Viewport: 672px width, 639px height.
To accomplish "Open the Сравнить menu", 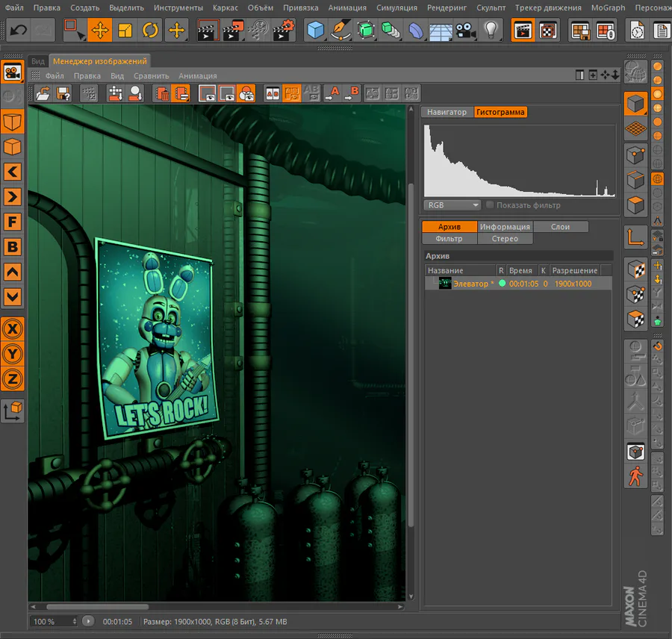I will tap(152, 76).
